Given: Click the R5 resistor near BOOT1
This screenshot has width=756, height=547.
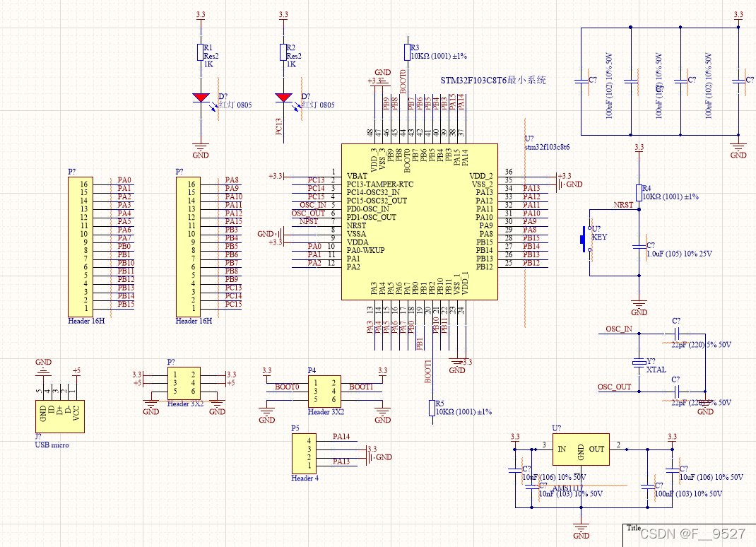Looking at the screenshot, I should [x=432, y=408].
